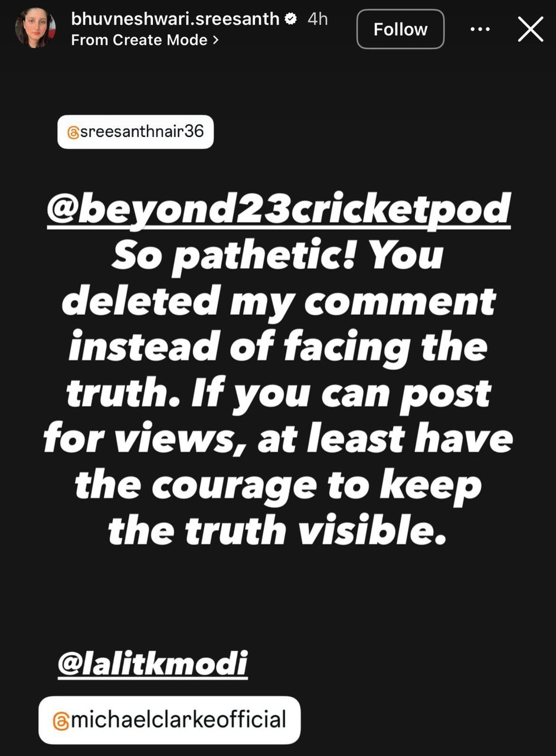Click the verified badge beside the username
Image resolution: width=556 pixels, height=756 pixels.
tap(290, 19)
